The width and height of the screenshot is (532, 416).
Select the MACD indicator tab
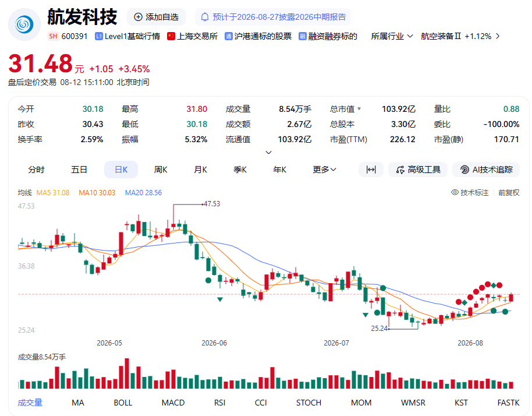point(173,403)
